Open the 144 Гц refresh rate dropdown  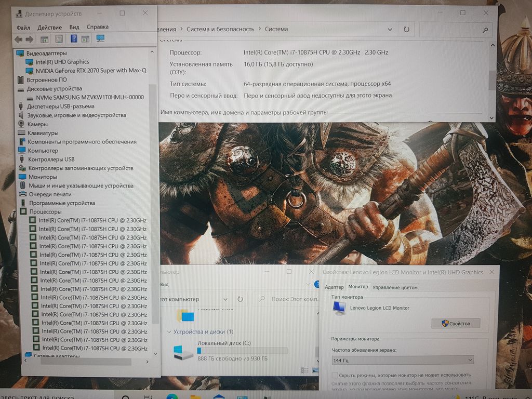[403, 360]
